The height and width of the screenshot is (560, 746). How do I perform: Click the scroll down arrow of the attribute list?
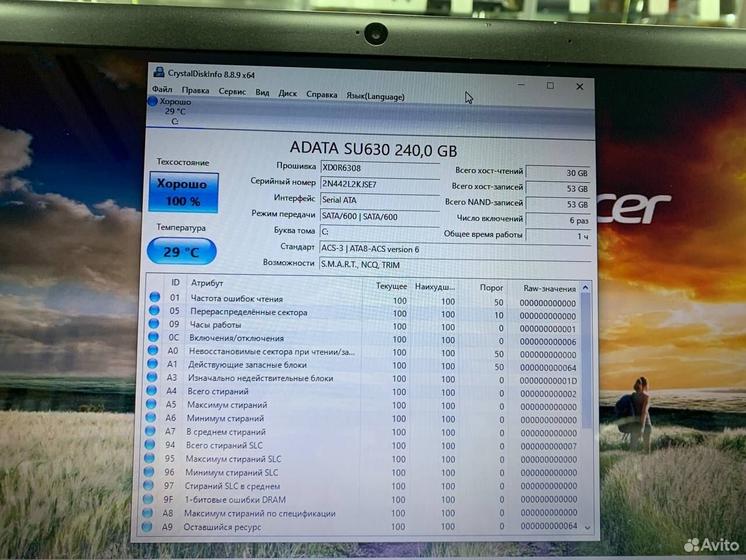point(586,527)
